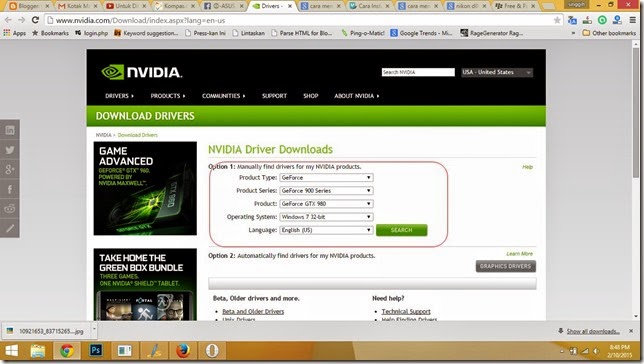Click the Download Drivers breadcrumb link
The image size is (644, 364).
[138, 135]
